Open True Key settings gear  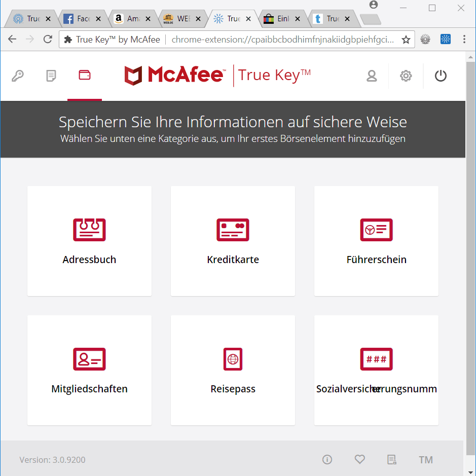406,76
